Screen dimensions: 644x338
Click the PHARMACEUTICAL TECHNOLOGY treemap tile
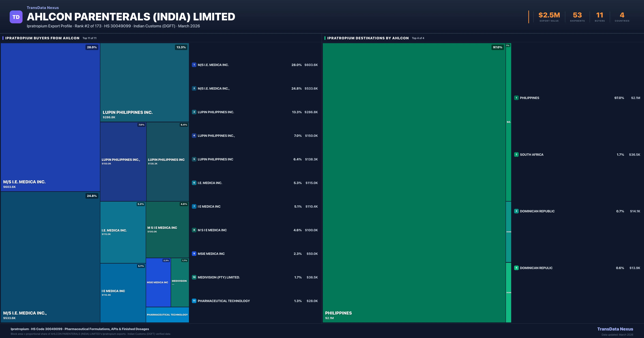pyautogui.click(x=167, y=315)
